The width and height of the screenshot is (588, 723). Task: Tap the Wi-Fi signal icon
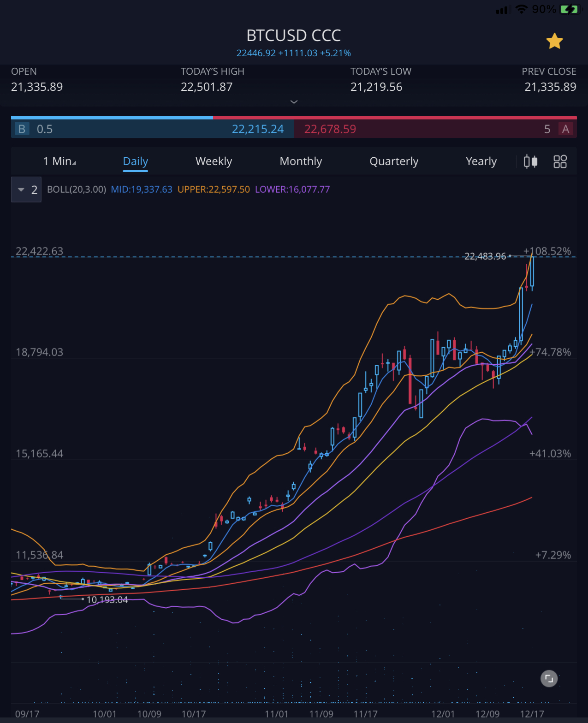[x=521, y=9]
